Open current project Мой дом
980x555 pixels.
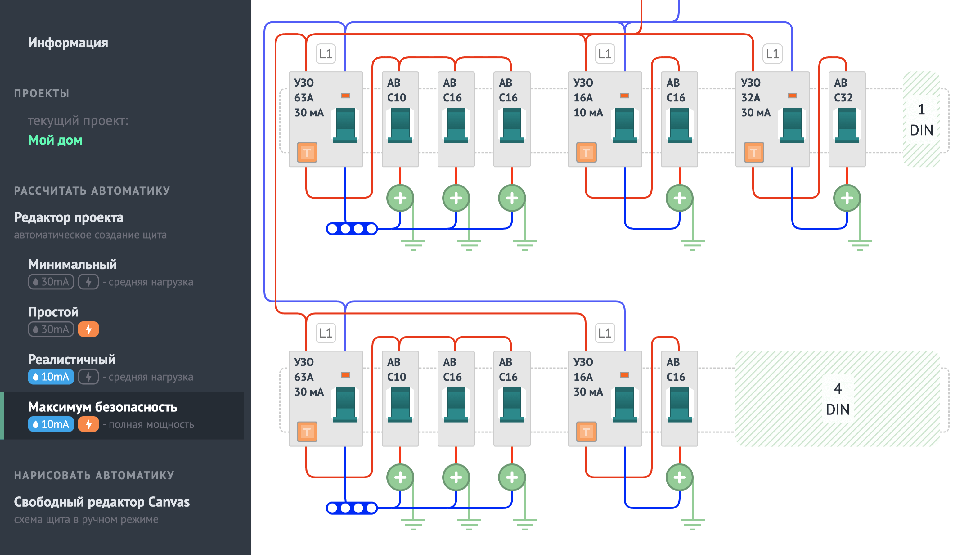coord(55,140)
